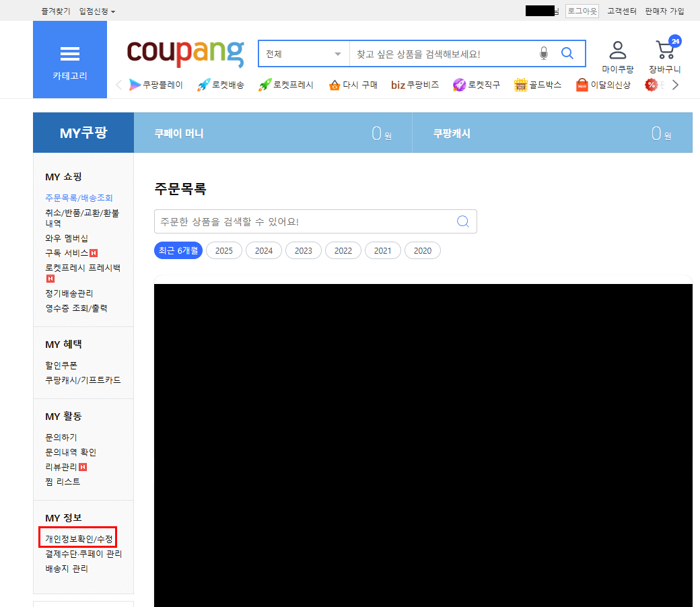Click the 로그아웃 button

582,11
